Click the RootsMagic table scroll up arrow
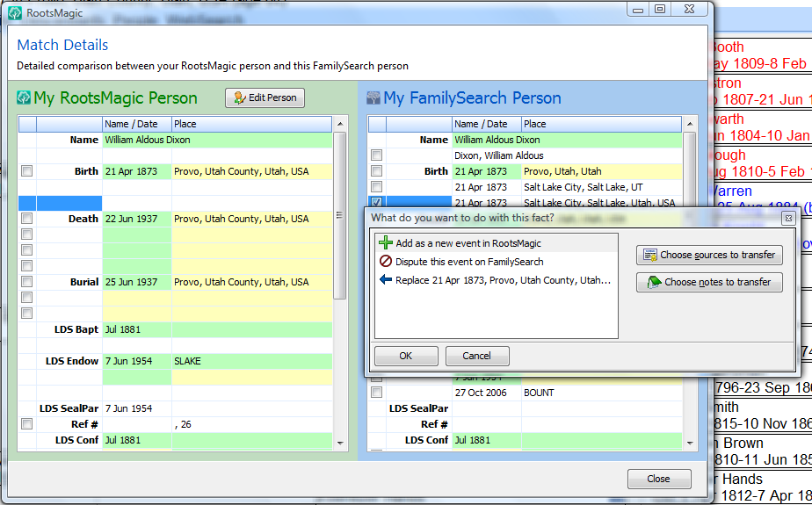The height and width of the screenshot is (505, 812). tap(340, 124)
